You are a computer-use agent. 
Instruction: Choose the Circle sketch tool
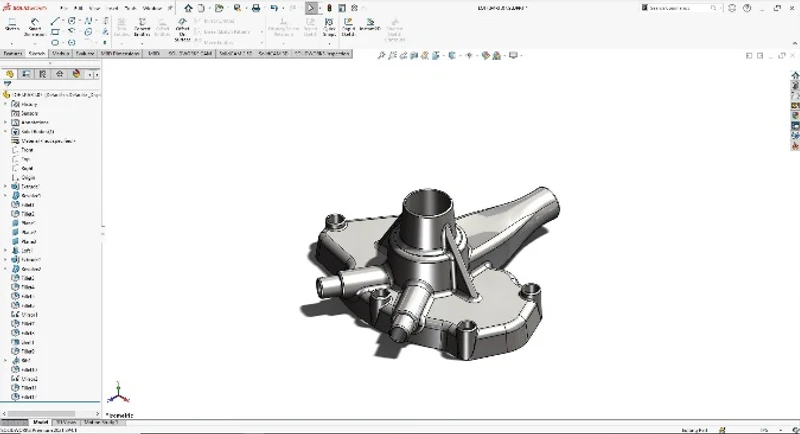(x=71, y=21)
